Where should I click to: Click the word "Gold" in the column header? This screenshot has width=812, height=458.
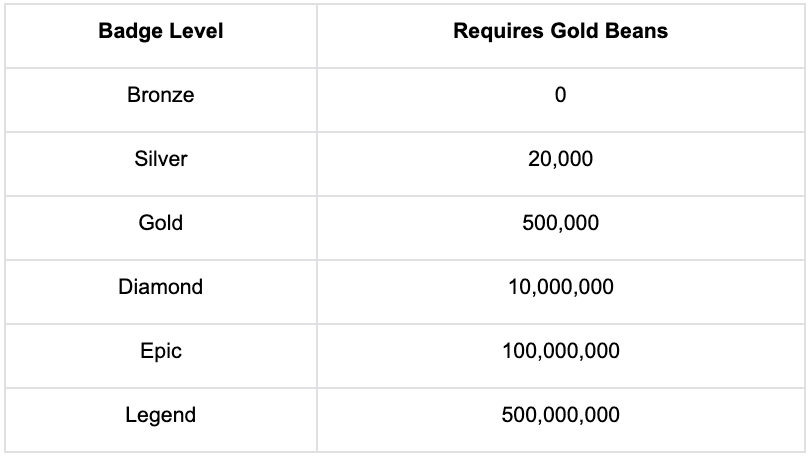coord(574,31)
